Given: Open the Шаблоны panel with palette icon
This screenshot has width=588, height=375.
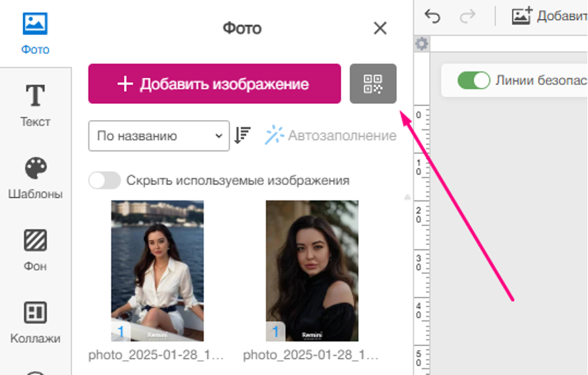Looking at the screenshot, I should (35, 178).
